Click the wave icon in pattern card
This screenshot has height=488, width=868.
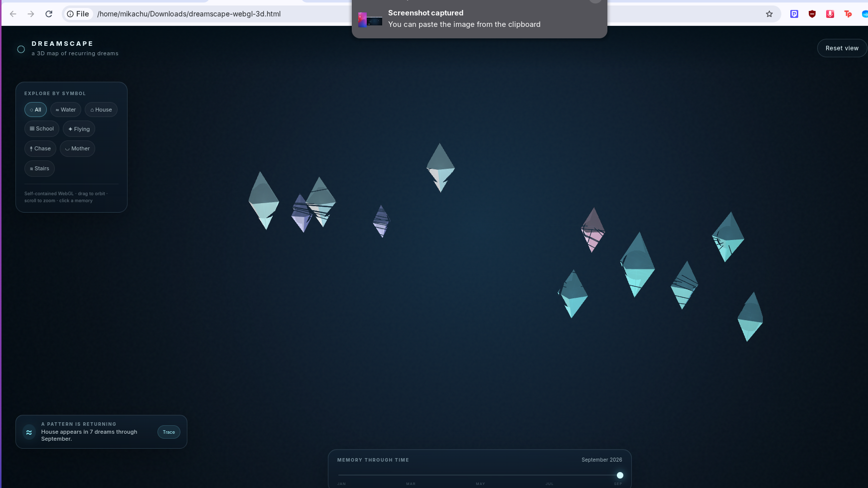point(29,432)
